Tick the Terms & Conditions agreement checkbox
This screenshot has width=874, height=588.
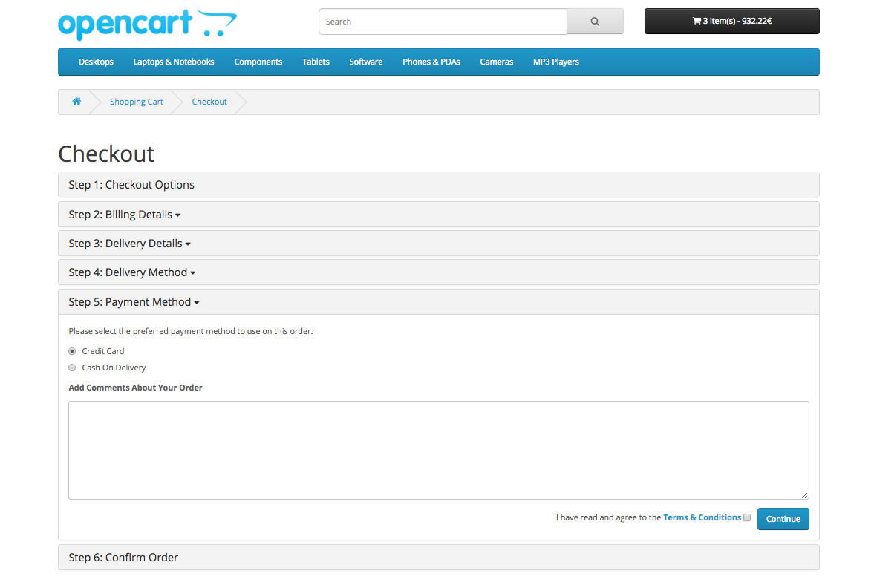click(x=747, y=517)
